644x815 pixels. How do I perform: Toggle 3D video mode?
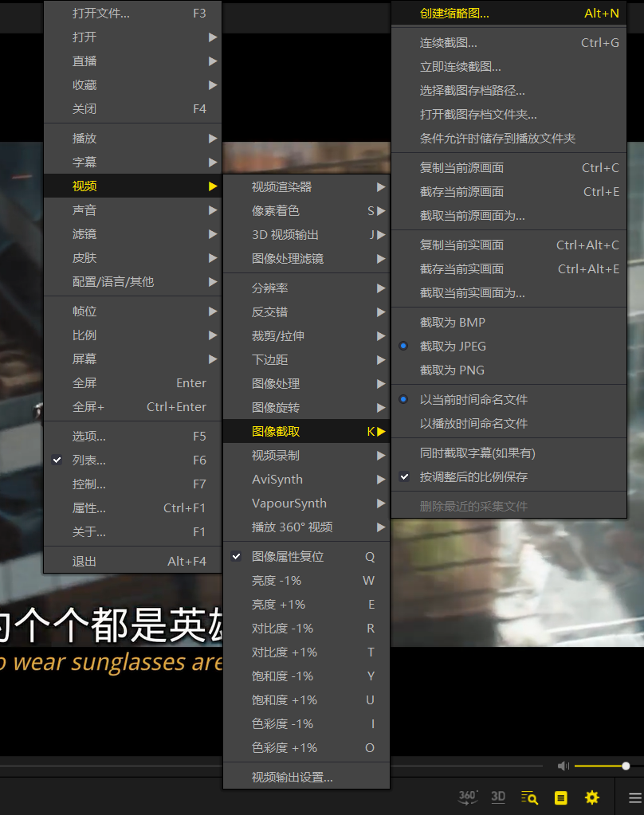[x=498, y=797]
